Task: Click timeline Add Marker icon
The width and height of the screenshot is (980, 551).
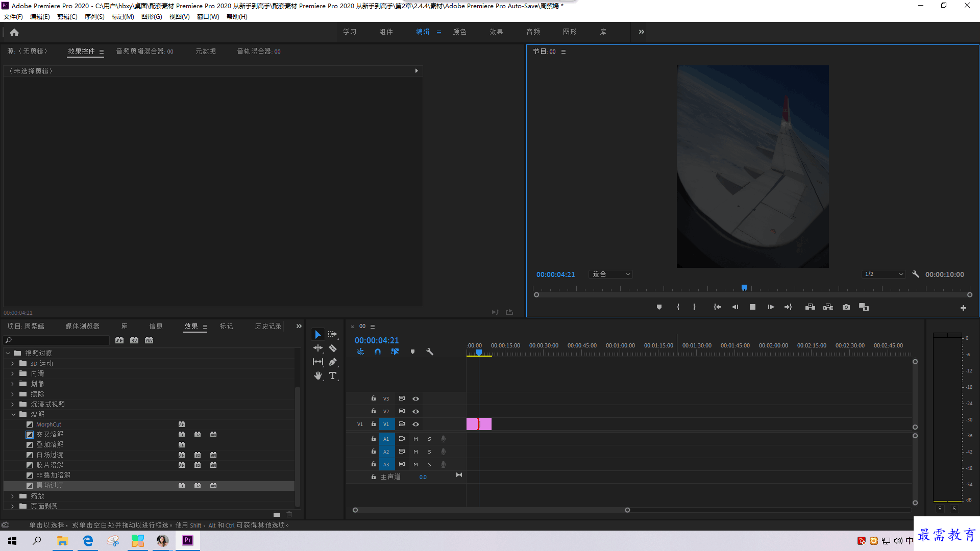Action: (x=412, y=352)
